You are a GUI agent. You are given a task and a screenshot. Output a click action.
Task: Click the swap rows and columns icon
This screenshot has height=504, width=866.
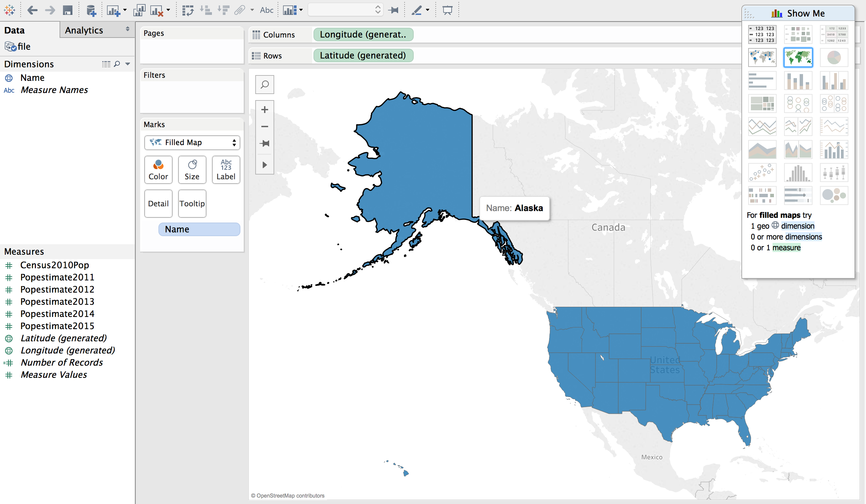point(188,10)
